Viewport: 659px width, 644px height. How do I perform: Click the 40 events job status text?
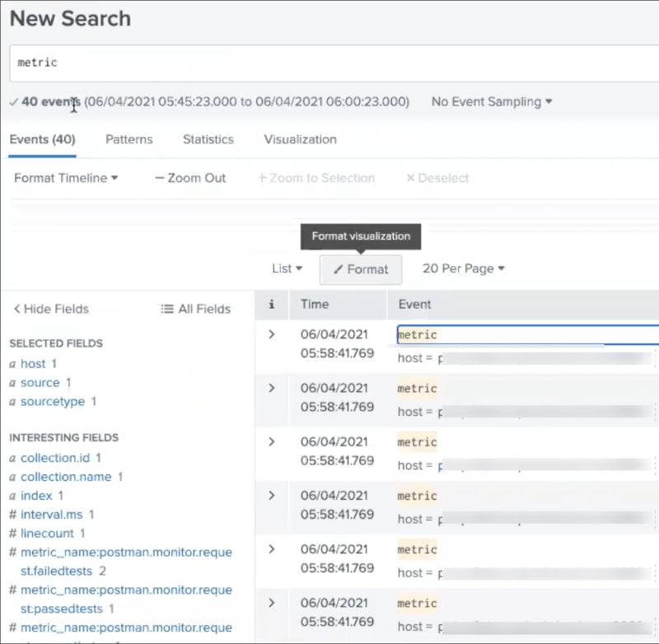click(x=50, y=101)
